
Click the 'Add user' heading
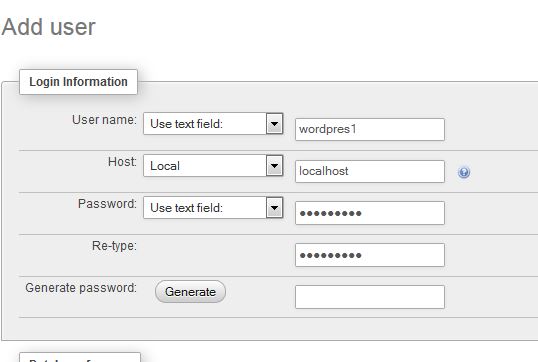click(x=48, y=27)
